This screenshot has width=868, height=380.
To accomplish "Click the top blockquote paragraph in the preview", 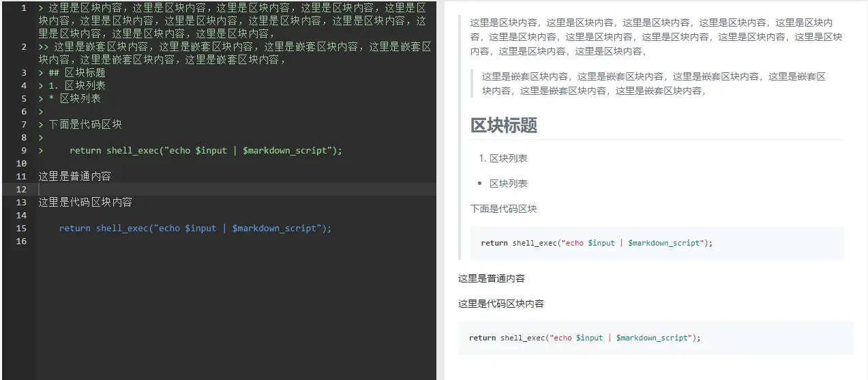I will [656, 37].
